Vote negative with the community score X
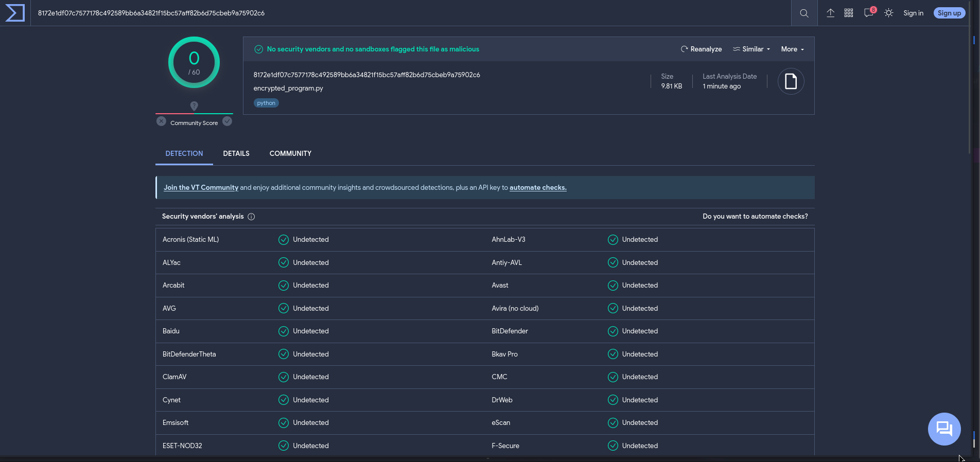Viewport: 980px width, 462px height. pyautogui.click(x=161, y=121)
